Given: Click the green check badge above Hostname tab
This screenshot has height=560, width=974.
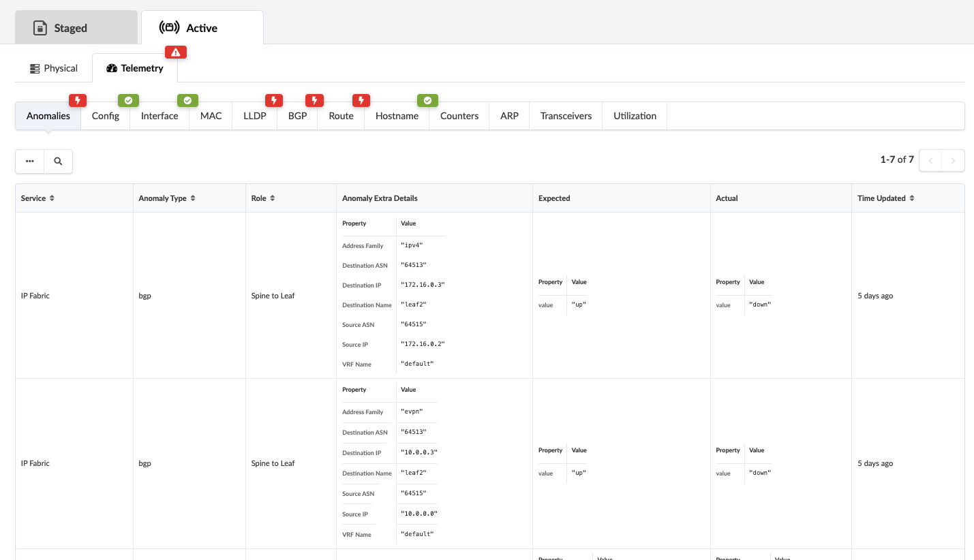Looking at the screenshot, I should coord(427,101).
